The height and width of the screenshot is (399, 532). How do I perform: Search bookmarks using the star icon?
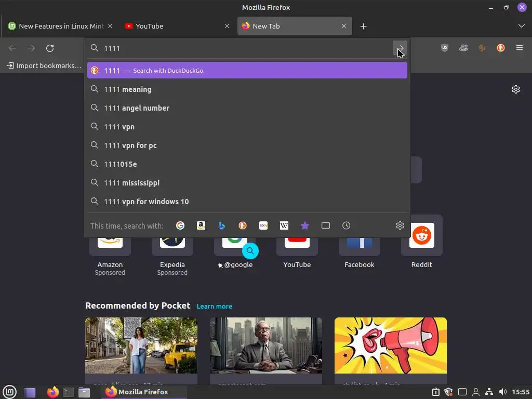[x=304, y=225]
